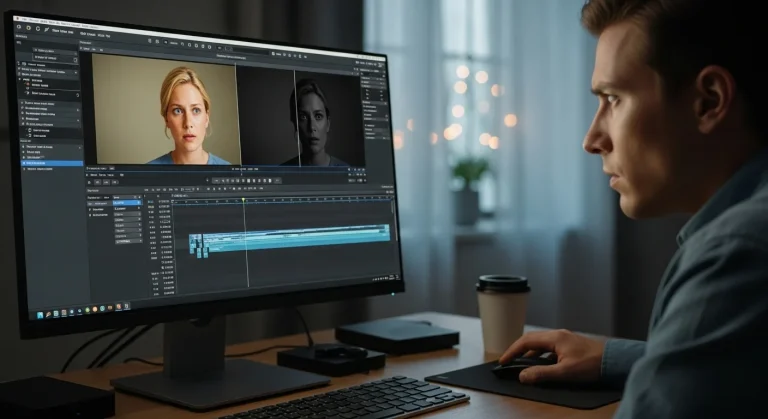Click the leftmost control in the centered playback row
Image resolution: width=768 pixels, height=419 pixels.
click(x=216, y=181)
